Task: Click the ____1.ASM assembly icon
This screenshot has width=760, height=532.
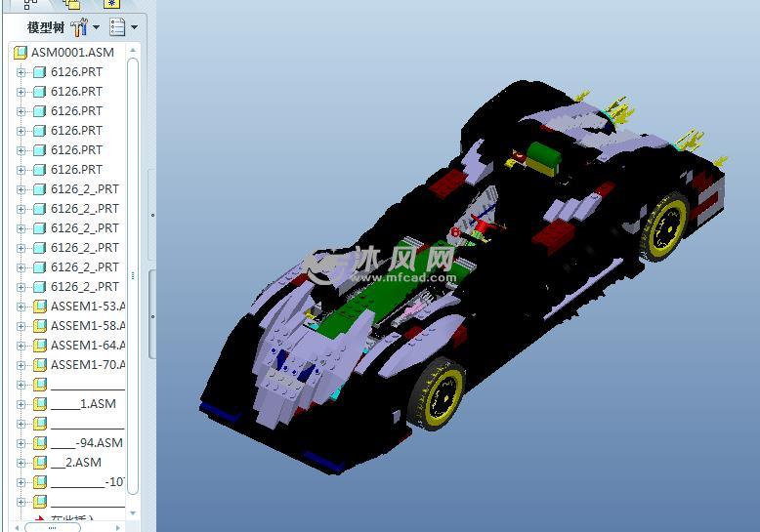Action: click(x=40, y=403)
